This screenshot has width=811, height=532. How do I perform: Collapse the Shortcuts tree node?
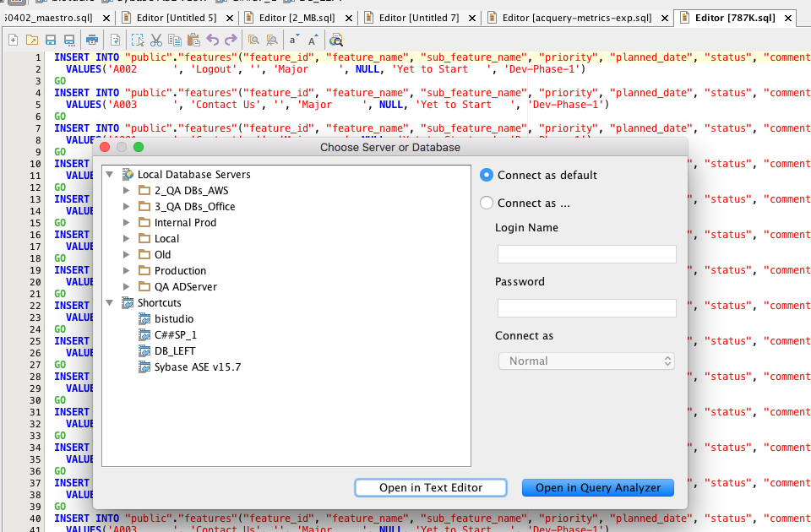click(x=110, y=302)
